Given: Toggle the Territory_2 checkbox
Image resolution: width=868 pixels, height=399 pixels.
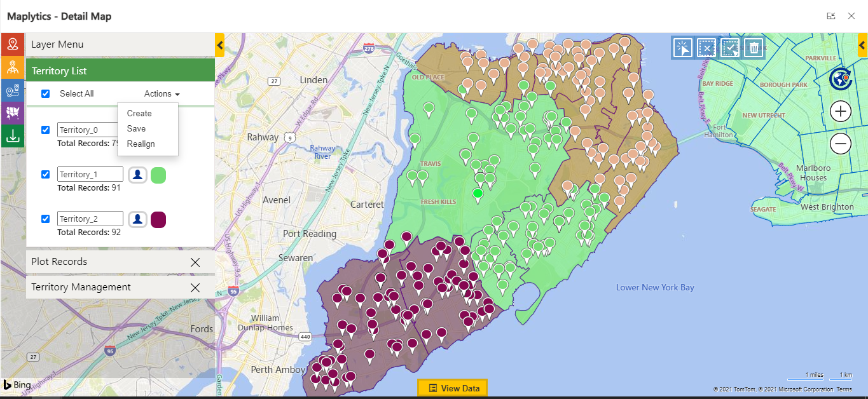Looking at the screenshot, I should point(45,219).
